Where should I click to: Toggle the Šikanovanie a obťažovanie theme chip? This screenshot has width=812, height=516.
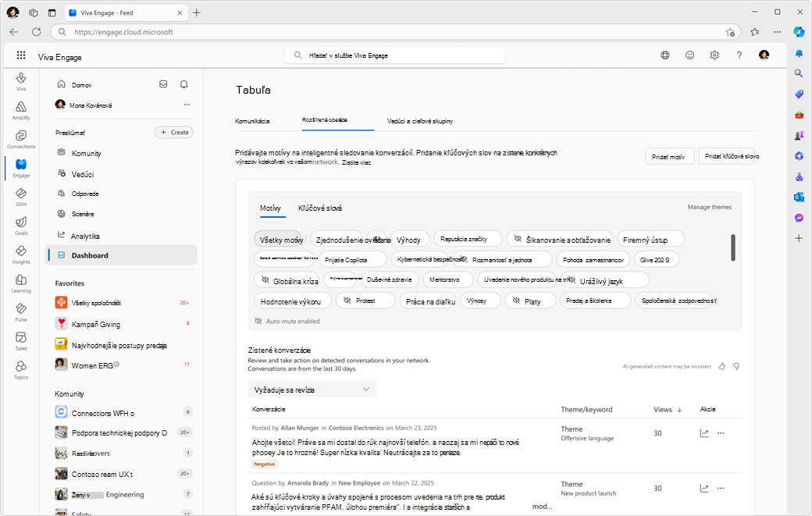560,239
